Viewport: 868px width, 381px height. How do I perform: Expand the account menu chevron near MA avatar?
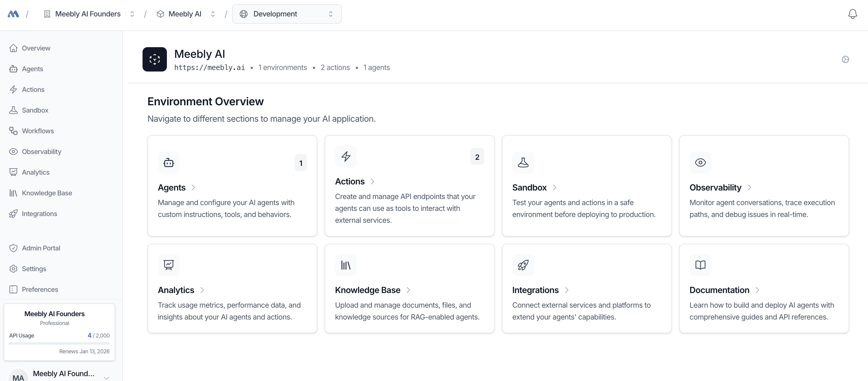tap(107, 378)
